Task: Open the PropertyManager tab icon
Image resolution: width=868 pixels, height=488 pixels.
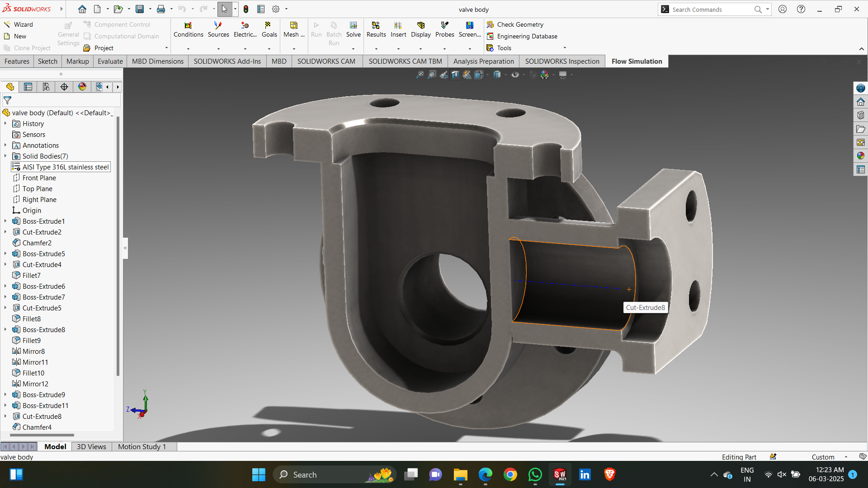Action: [28, 87]
